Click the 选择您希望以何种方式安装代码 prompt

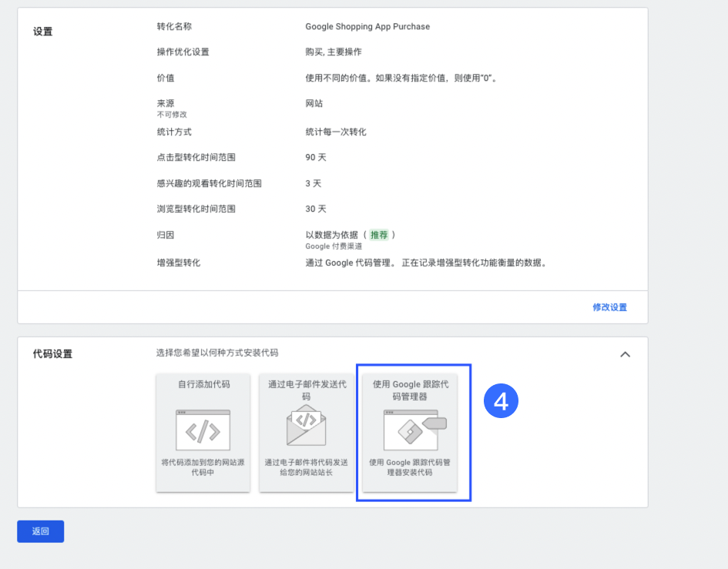(x=217, y=353)
